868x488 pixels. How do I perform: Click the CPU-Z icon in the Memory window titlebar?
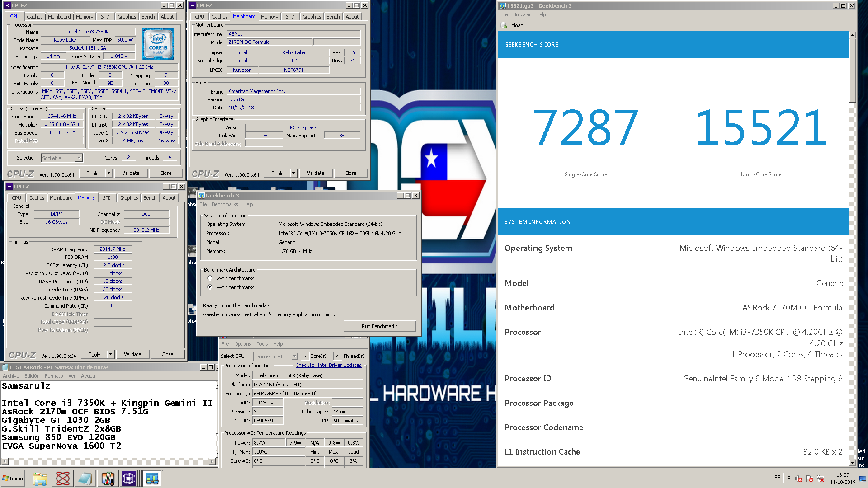9,187
